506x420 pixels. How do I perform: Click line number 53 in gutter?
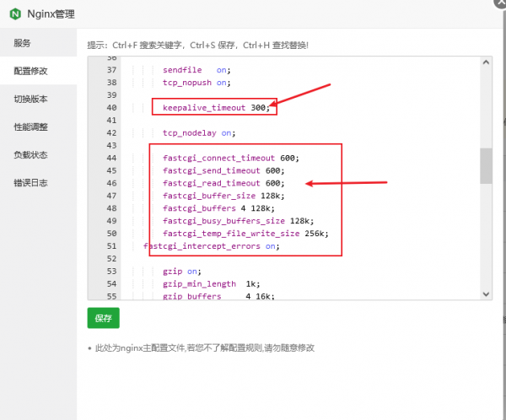click(111, 272)
